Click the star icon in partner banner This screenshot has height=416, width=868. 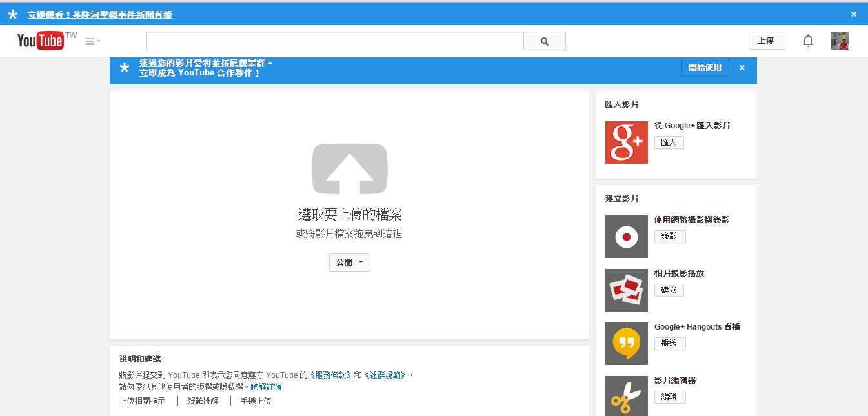pos(125,68)
